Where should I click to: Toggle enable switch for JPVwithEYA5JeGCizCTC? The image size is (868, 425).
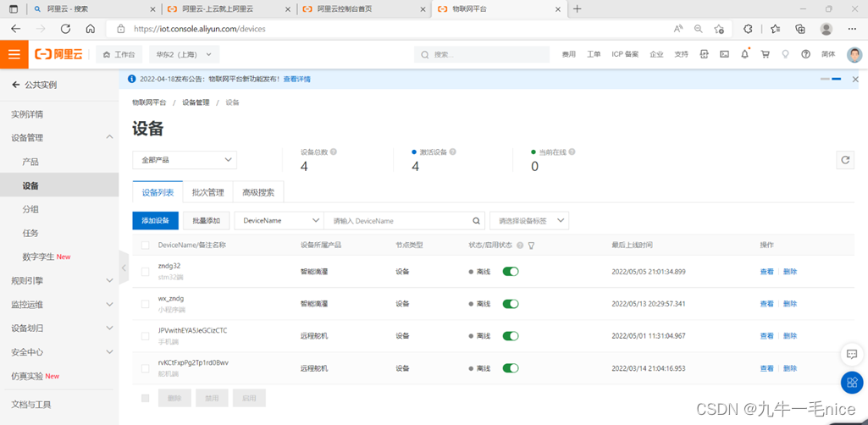pos(511,336)
